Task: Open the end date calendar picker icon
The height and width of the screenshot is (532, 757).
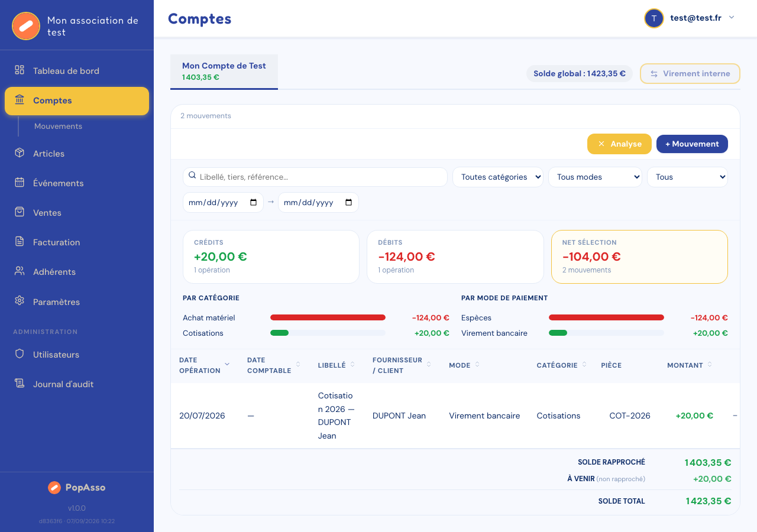Action: [x=348, y=202]
